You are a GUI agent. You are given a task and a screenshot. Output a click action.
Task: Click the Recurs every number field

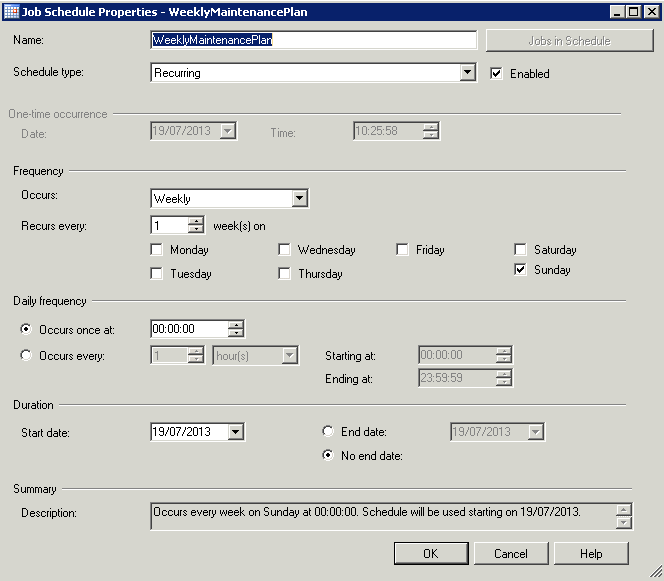click(x=169, y=225)
